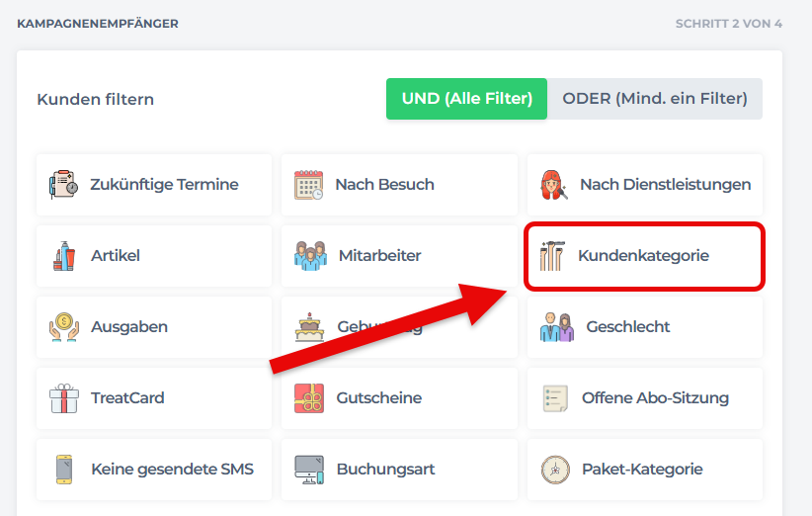Viewport: 812px width, 516px height.
Task: Click the hairdresser icon for Nach Dienstleistungen
Action: [553, 185]
